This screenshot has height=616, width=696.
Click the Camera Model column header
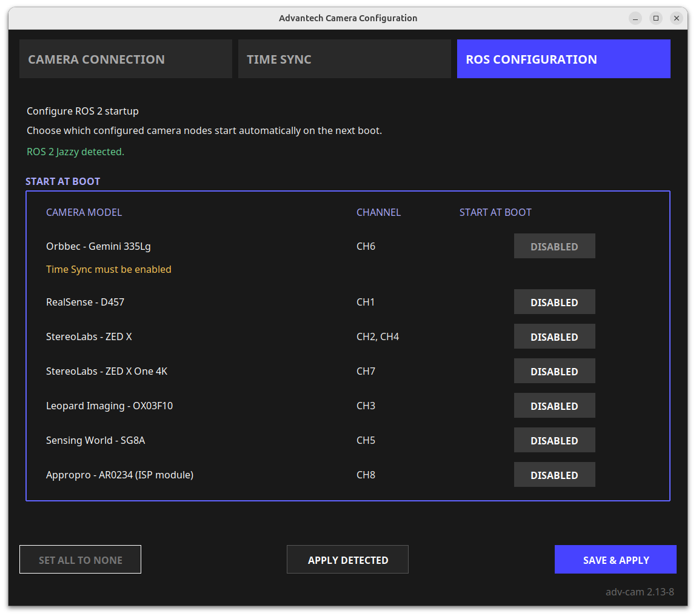tap(84, 213)
